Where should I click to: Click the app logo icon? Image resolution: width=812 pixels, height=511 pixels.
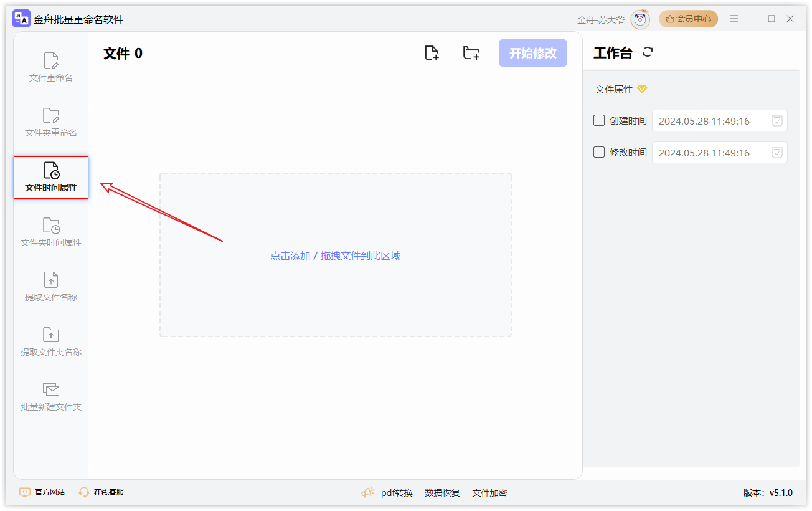[x=21, y=19]
